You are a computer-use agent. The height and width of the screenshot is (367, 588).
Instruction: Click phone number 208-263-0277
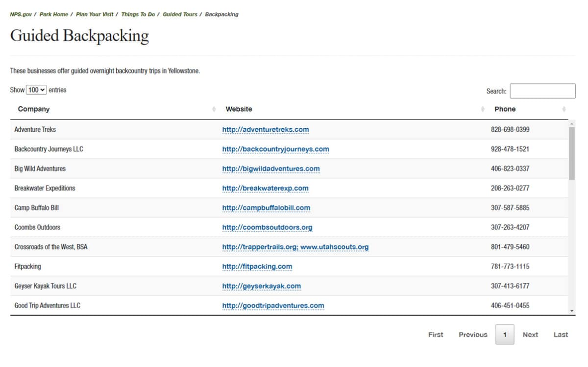coord(510,189)
